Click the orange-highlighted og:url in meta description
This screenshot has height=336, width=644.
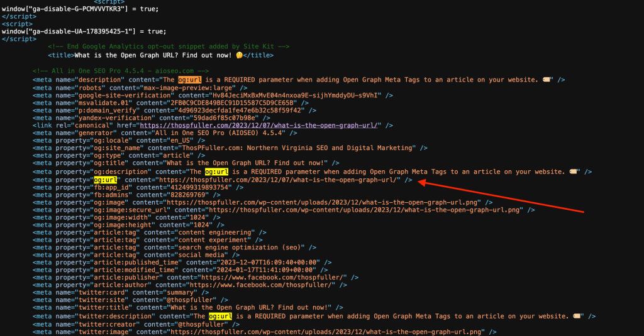(x=189, y=80)
